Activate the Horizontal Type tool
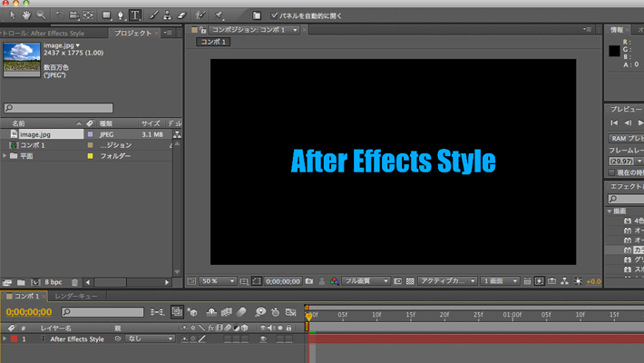This screenshot has height=363, width=644. point(135,15)
